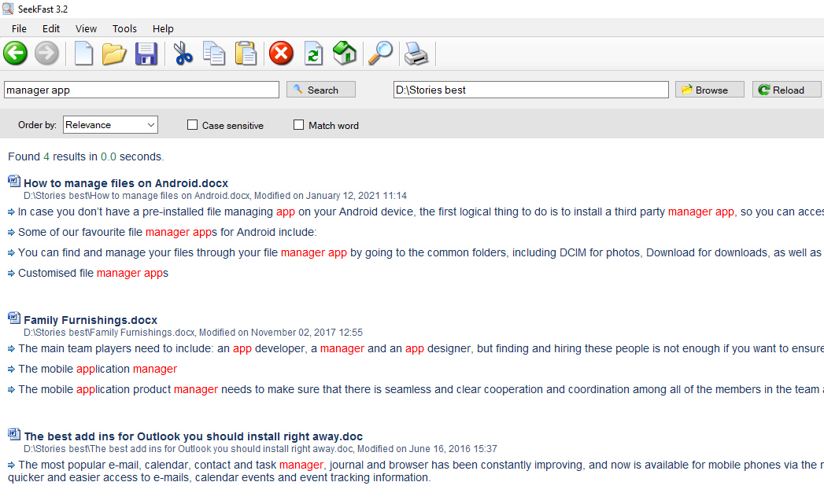Screen dimensions: 824x504
Task: Click the green Back arrow icon
Action: [15, 53]
